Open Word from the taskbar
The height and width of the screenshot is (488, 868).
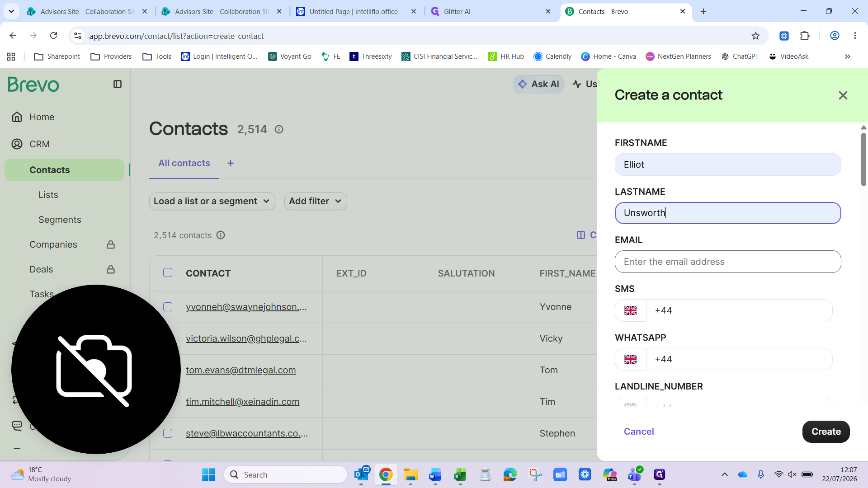435,474
